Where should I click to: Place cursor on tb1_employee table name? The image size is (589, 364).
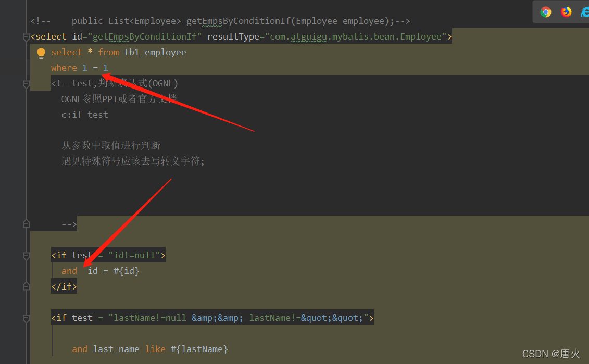click(x=155, y=52)
